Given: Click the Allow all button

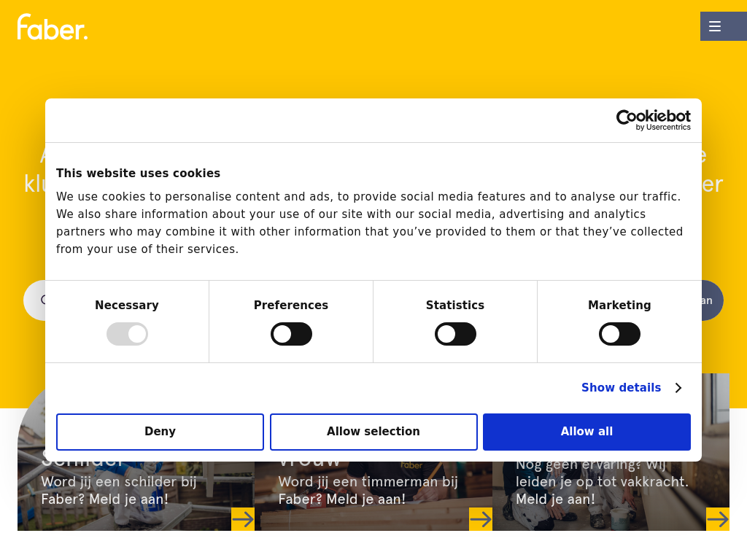Looking at the screenshot, I should point(587,432).
